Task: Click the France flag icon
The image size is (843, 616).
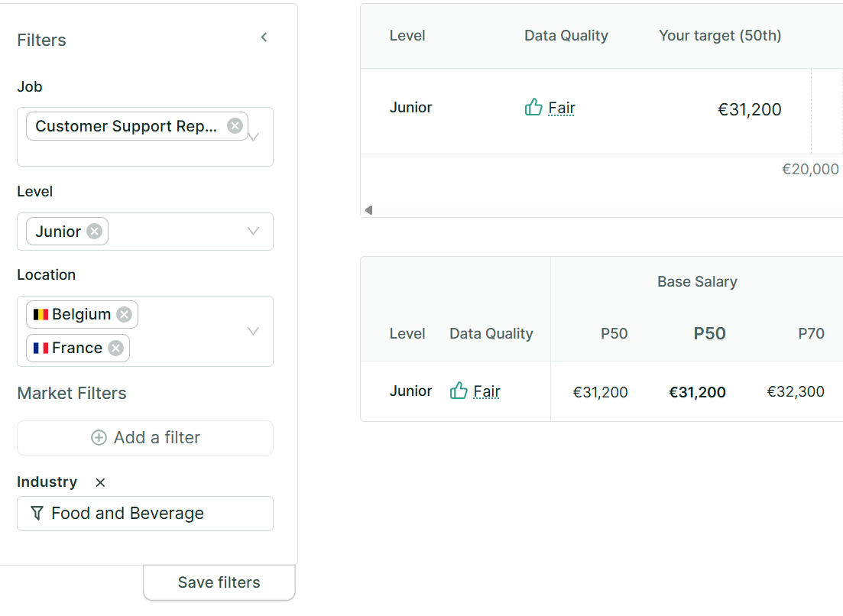Action: 42,348
